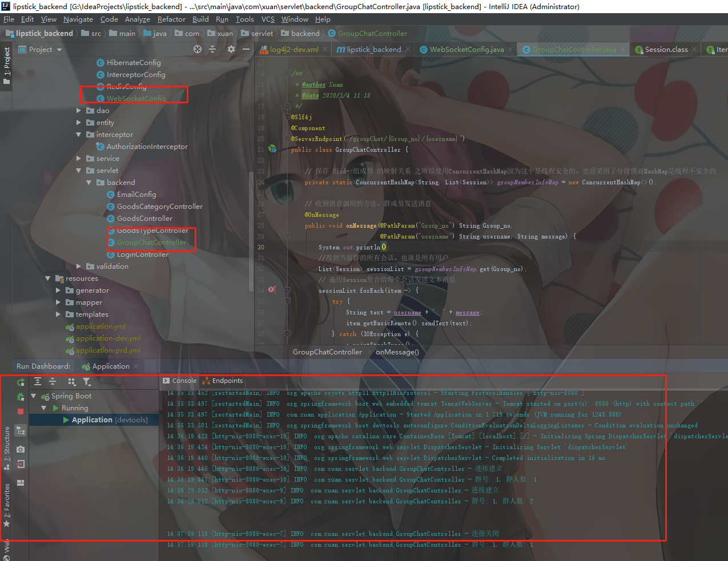Collapse the Spring Boot node in Run Dashboard
Screen dimensions: 728x561
point(34,396)
